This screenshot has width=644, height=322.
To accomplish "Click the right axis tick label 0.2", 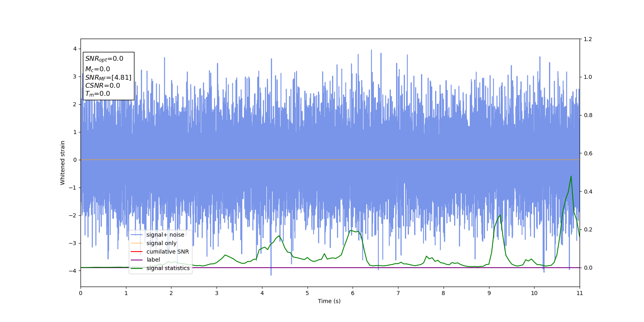I will point(588,229).
